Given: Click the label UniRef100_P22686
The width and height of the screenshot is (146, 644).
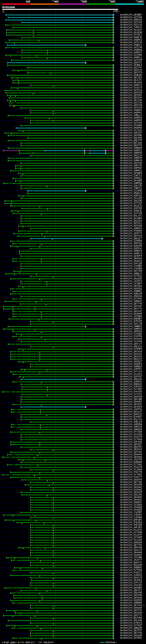Looking at the screenshot, I should click(131, 191).
